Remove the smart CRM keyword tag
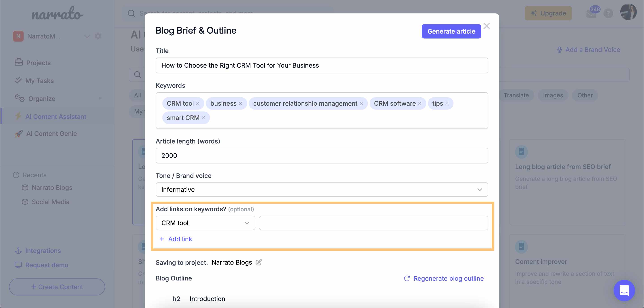 point(203,118)
